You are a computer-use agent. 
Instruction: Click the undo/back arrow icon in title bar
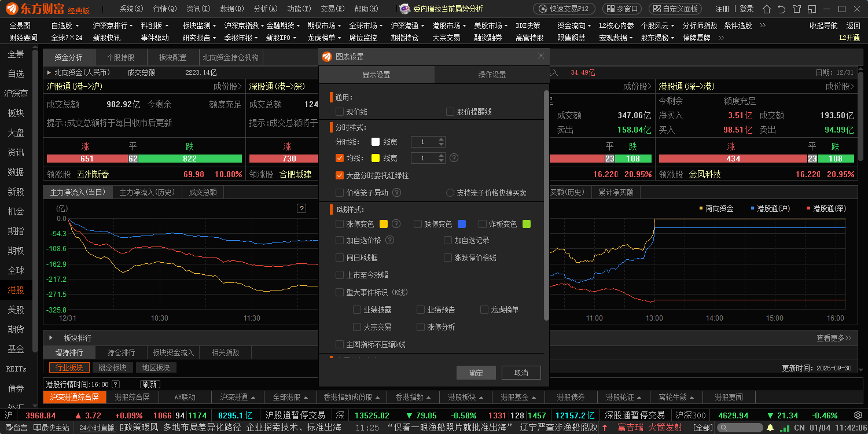pyautogui.click(x=781, y=9)
